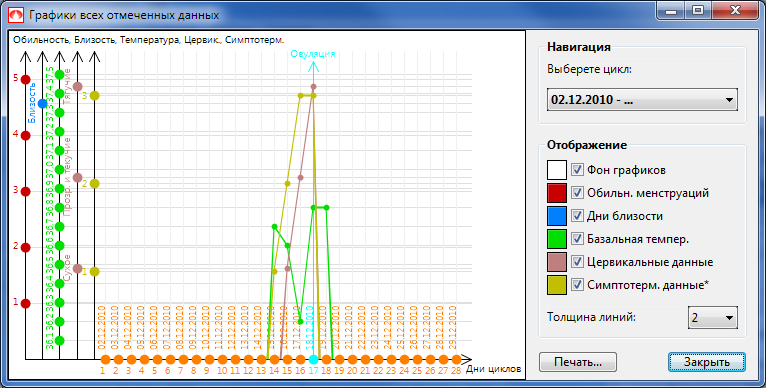Click the orange day 14 marker on axis

click(275, 360)
